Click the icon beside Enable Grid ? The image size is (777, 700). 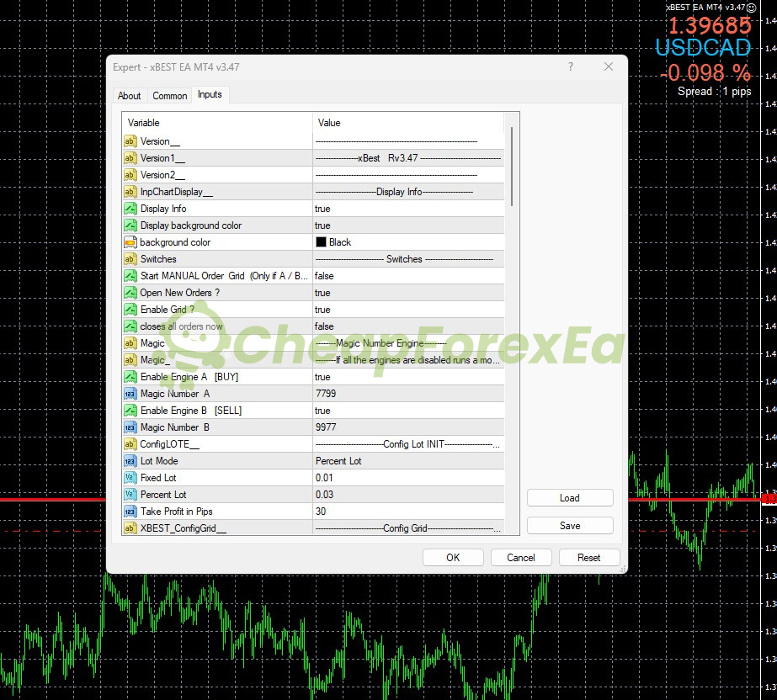click(130, 310)
